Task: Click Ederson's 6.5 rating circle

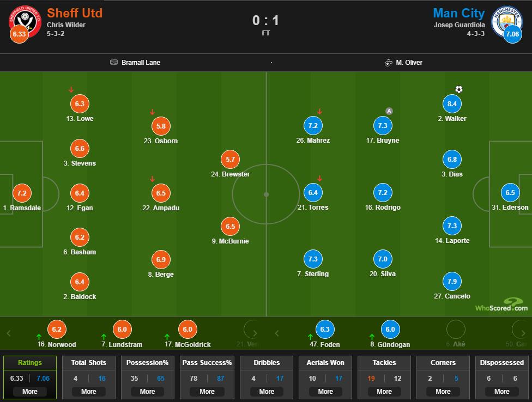Action: point(510,193)
